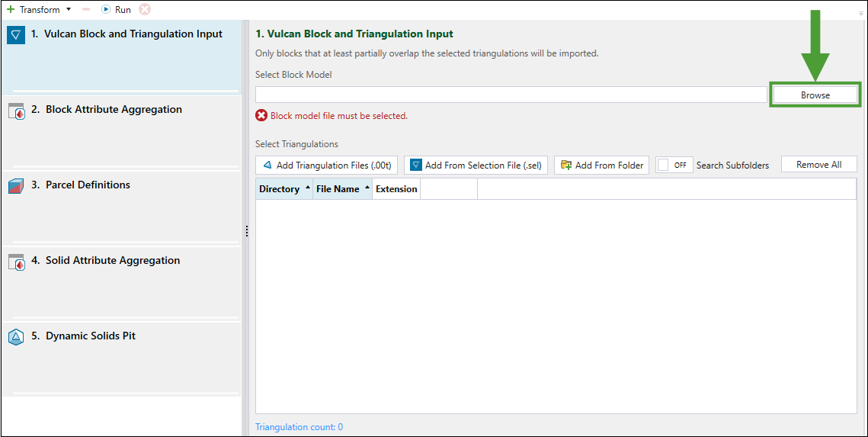Select step 3 Parcel Definitions
Image resolution: width=868 pixels, height=437 pixels.
tap(121, 208)
